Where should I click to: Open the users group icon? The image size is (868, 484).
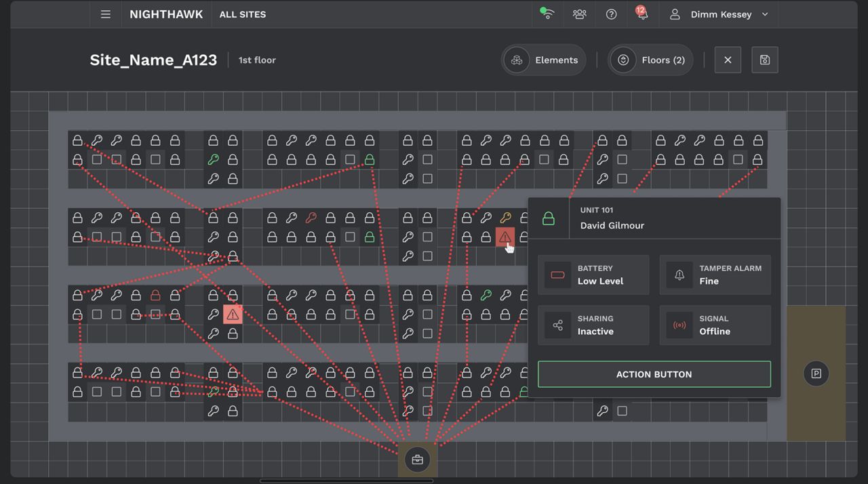[x=579, y=14]
